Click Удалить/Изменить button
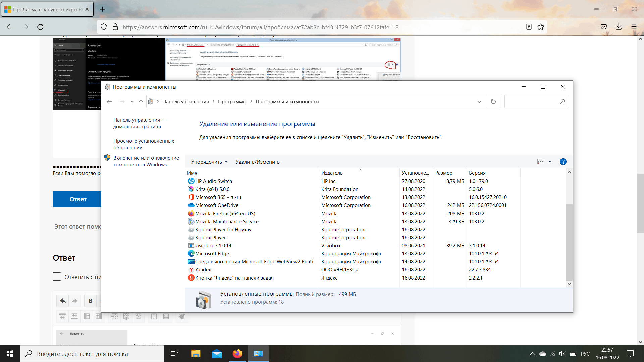This screenshot has width=644, height=362. [258, 162]
